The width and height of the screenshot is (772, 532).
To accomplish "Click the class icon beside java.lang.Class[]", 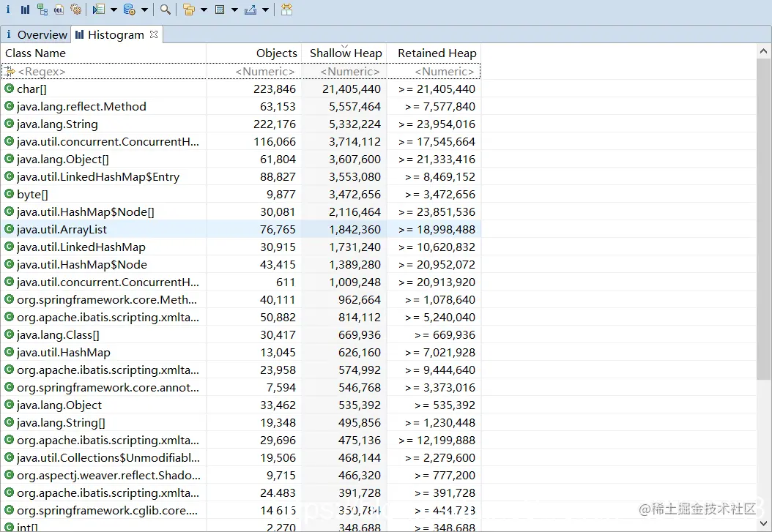I will click(x=9, y=335).
